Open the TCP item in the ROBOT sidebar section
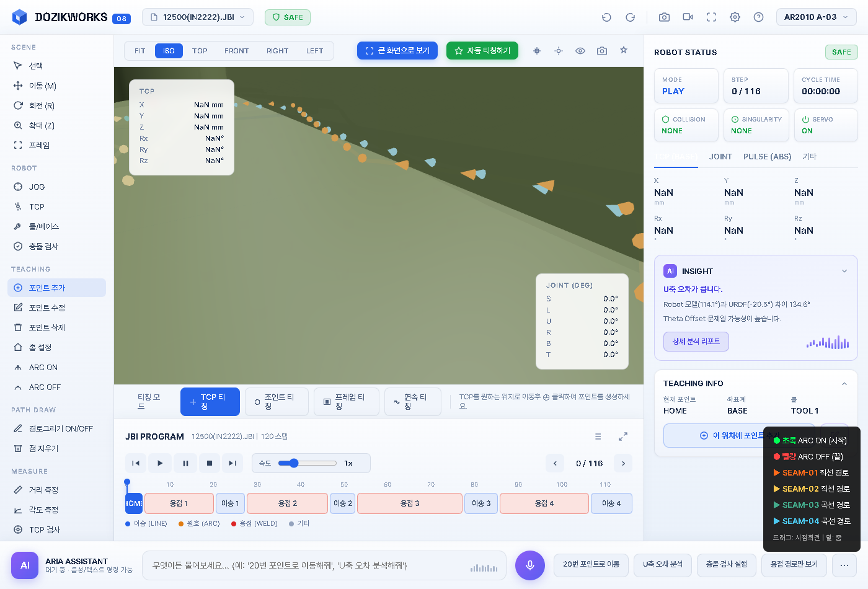The image size is (868, 589). pos(56,206)
